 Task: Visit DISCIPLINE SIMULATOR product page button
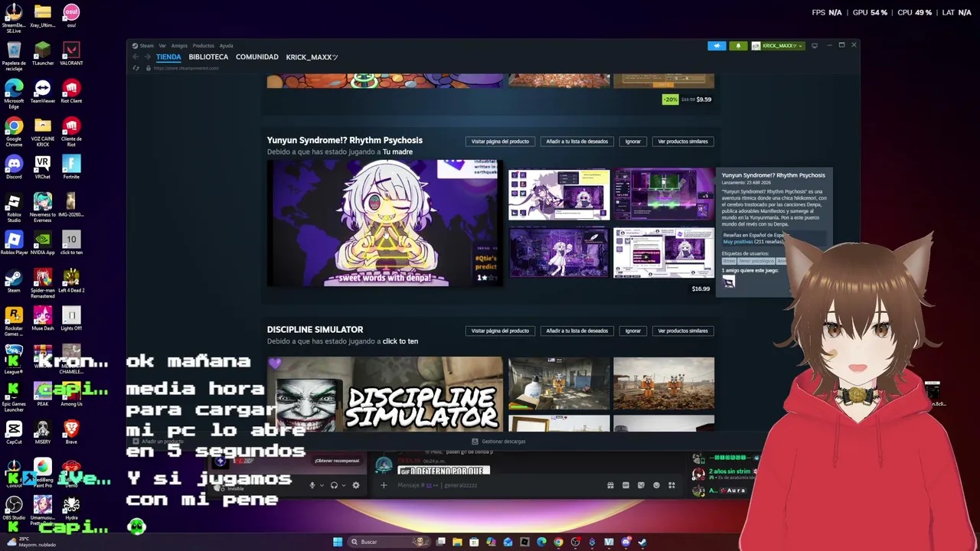[x=500, y=331]
